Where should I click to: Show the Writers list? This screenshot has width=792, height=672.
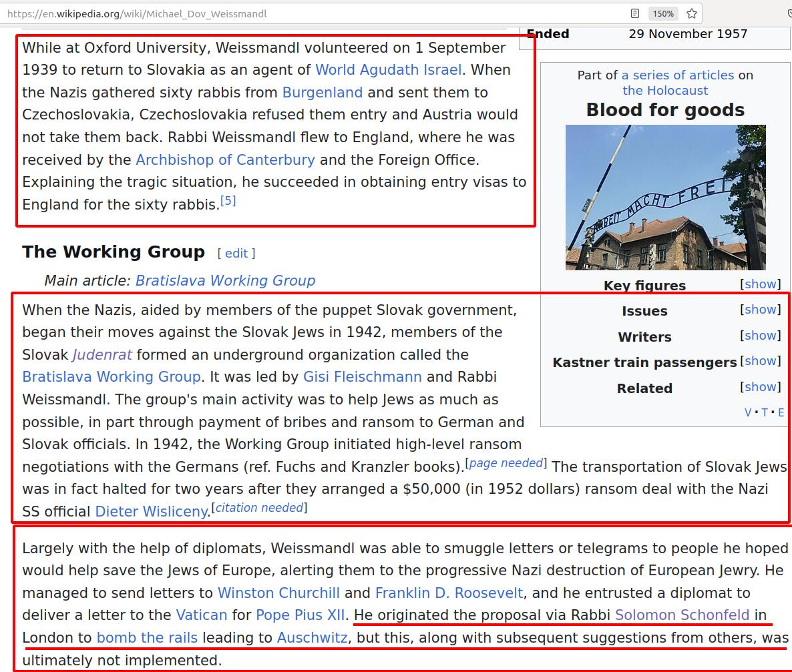click(x=760, y=336)
